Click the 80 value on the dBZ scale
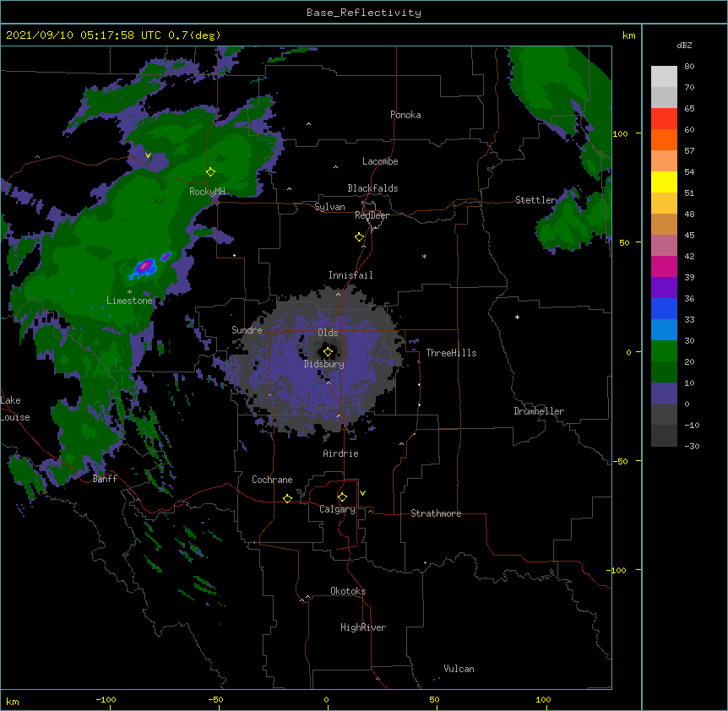The width and height of the screenshot is (728, 711). pyautogui.click(x=689, y=66)
